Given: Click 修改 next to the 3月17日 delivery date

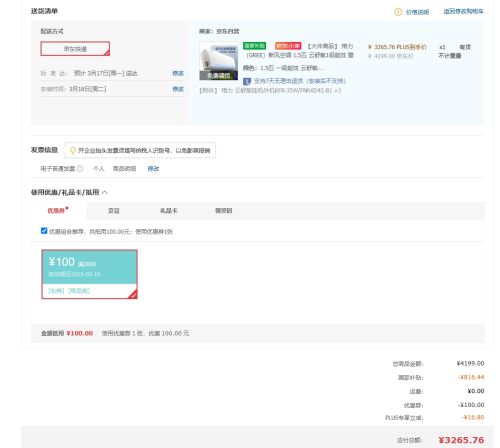Looking at the screenshot, I should point(178,73).
